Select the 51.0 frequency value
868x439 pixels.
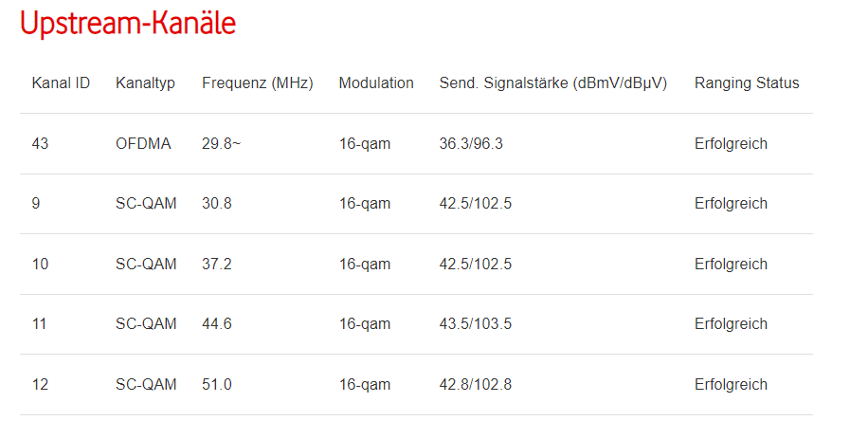click(217, 385)
